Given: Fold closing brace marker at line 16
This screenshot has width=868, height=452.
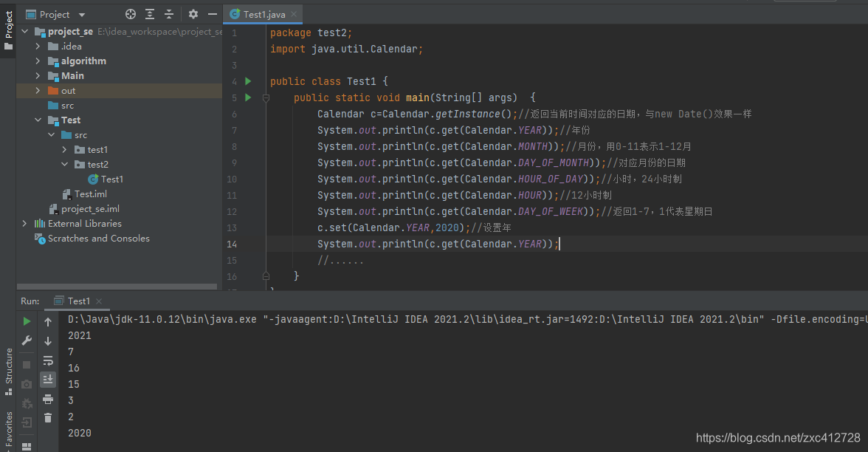Looking at the screenshot, I should point(266,276).
